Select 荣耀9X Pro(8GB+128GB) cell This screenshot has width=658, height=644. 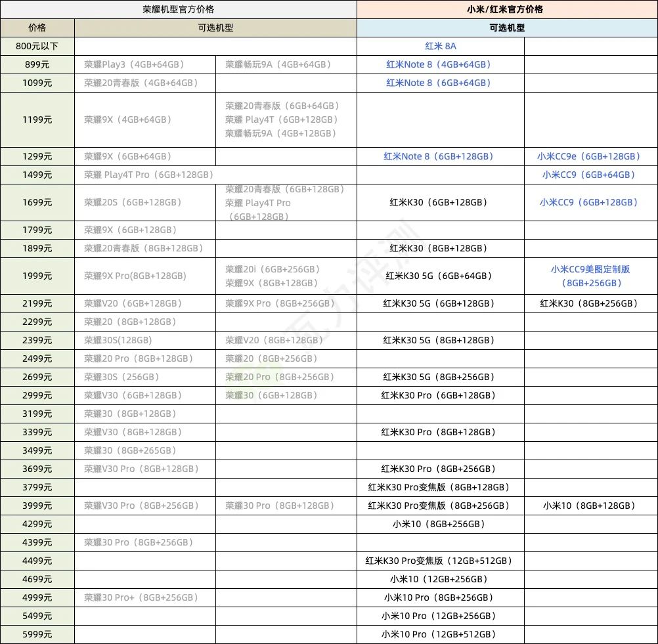pyautogui.click(x=145, y=276)
